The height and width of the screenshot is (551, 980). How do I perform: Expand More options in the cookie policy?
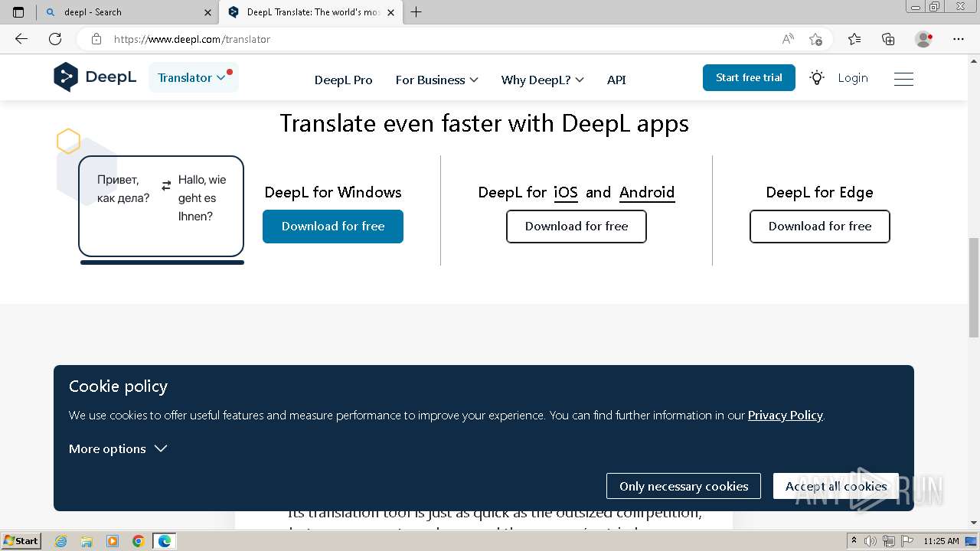tap(118, 448)
